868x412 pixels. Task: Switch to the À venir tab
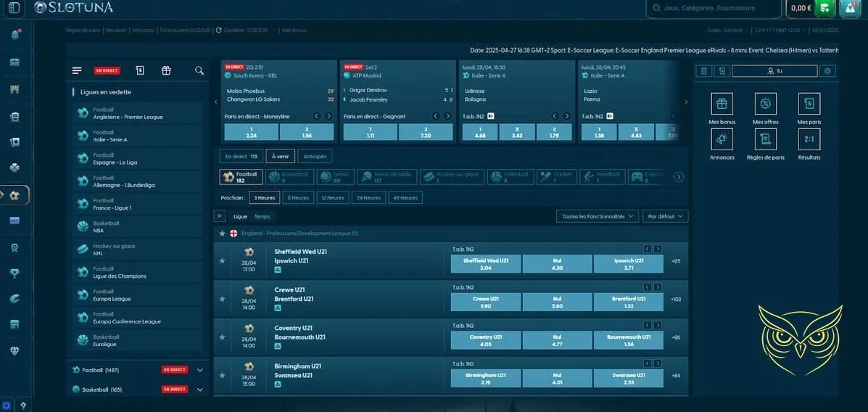[280, 157]
